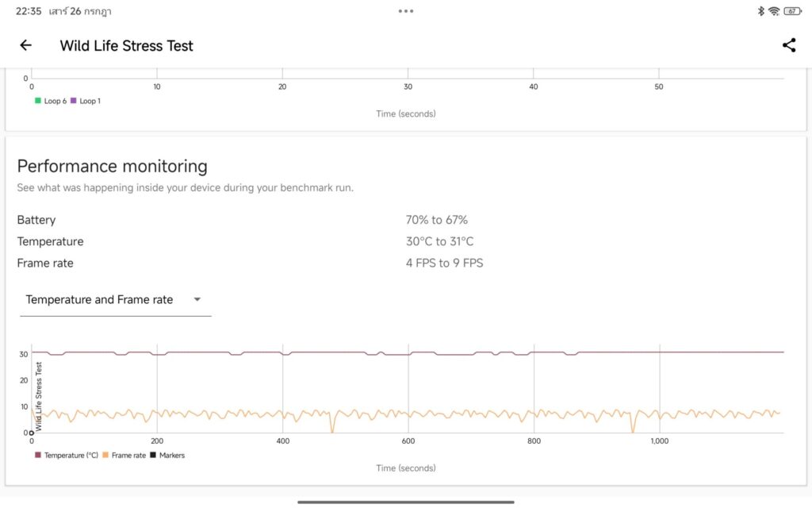This screenshot has width=812, height=508.
Task: Select the Performance monitoring heading
Action: [113, 166]
